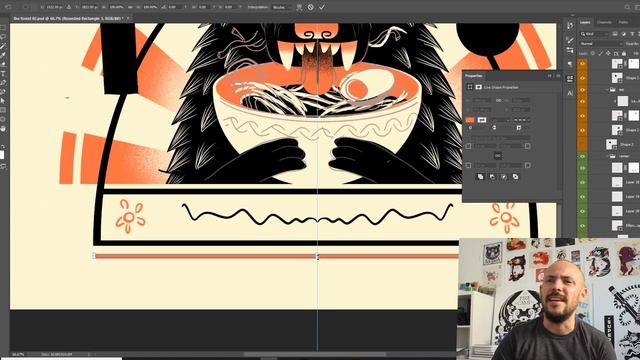The image size is (640, 360).
Task: Lock image pixels with brush icon
Action: point(600,53)
